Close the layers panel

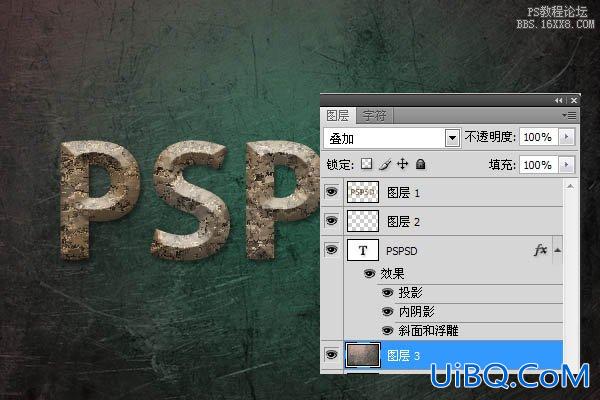[x=574, y=100]
